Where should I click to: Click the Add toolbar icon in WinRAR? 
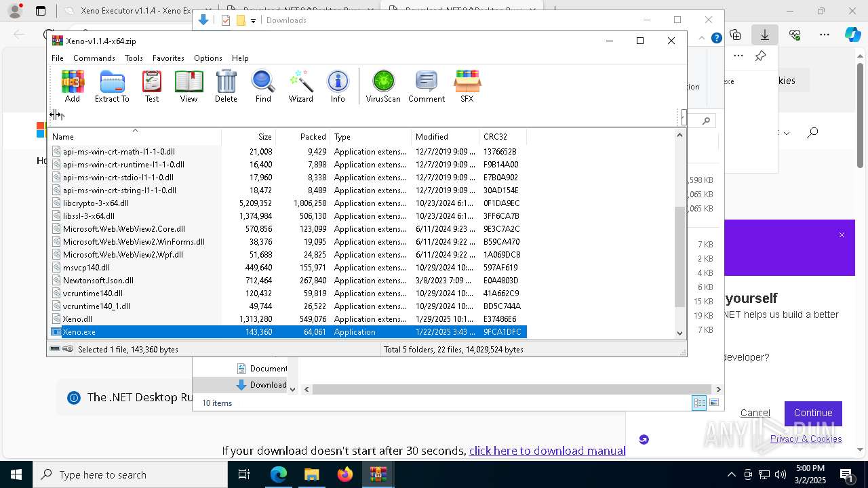pyautogui.click(x=73, y=86)
